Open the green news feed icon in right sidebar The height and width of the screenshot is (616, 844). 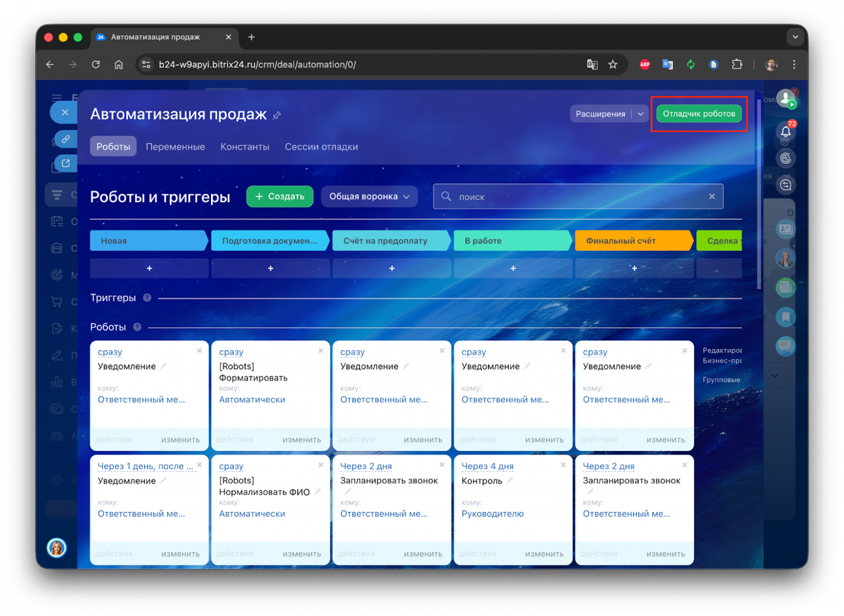(x=786, y=287)
